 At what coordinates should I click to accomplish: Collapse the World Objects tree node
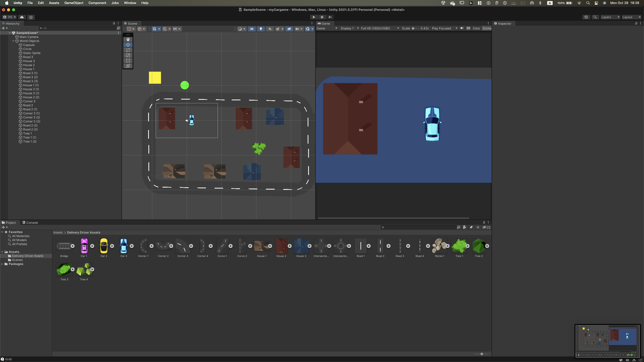click(x=13, y=41)
